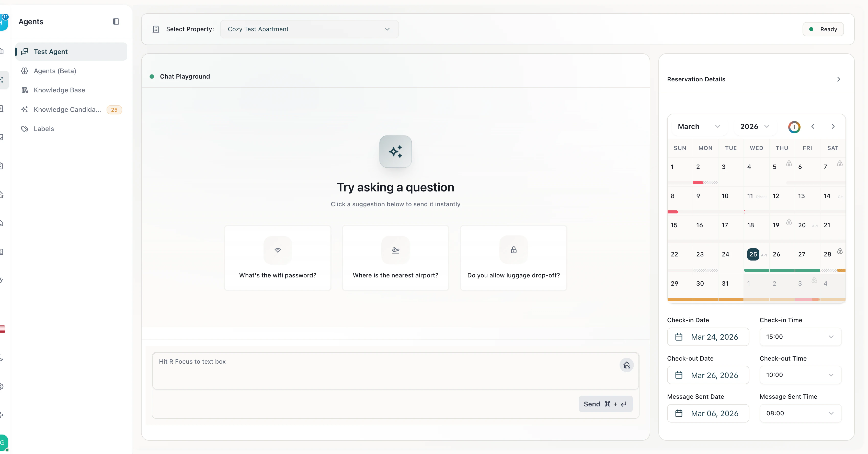This screenshot has height=454, width=868.
Task: Open the Knowledge Base menu item
Action: pyautogui.click(x=59, y=90)
